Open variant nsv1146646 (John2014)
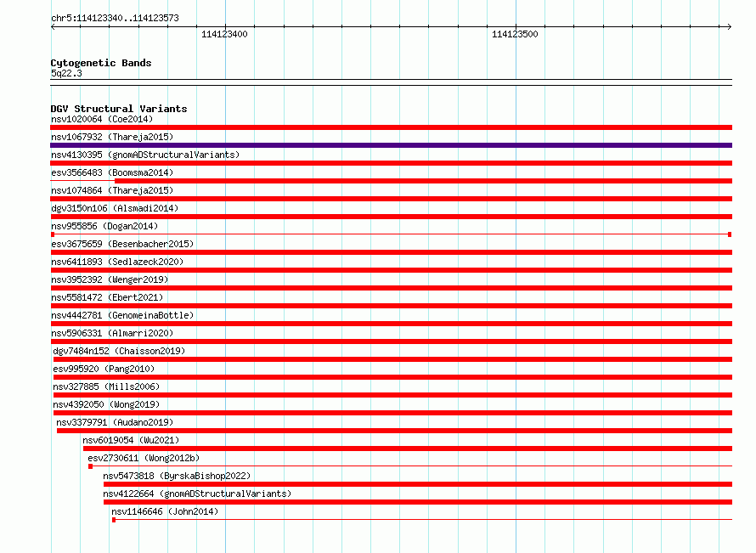Screen dimensions: 756x553 tap(165, 511)
